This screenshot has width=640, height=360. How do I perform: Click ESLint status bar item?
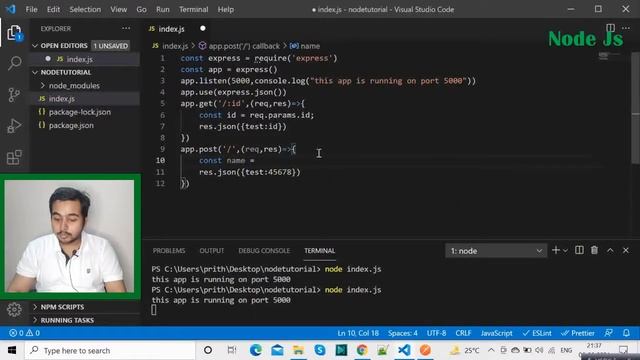click(x=538, y=333)
